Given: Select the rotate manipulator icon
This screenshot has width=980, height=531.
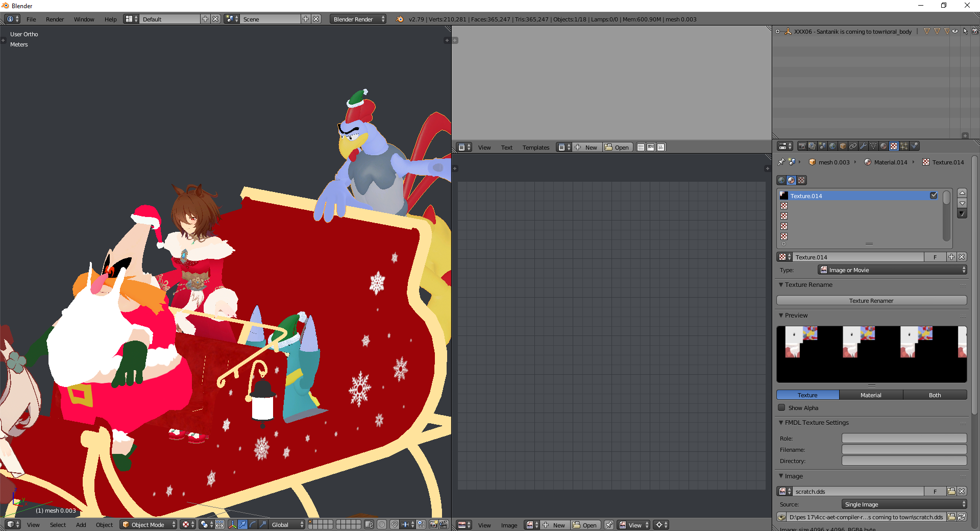Looking at the screenshot, I should pos(253,524).
